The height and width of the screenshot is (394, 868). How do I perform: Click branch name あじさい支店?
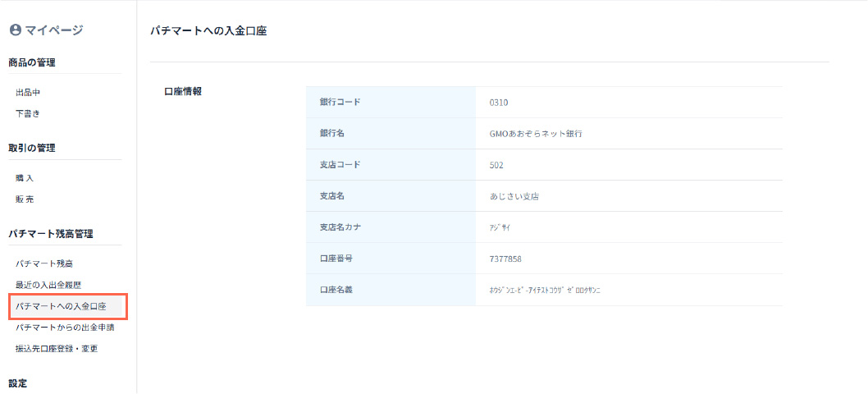click(x=514, y=197)
